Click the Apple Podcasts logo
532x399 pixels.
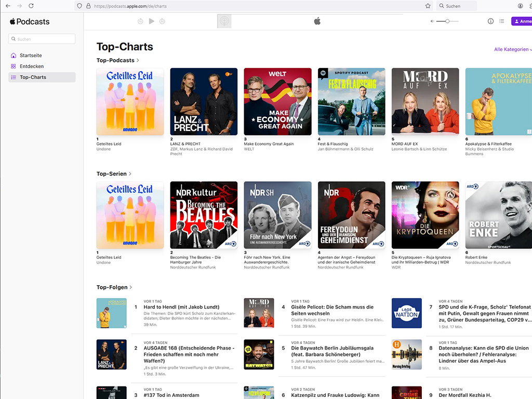pyautogui.click(x=30, y=22)
